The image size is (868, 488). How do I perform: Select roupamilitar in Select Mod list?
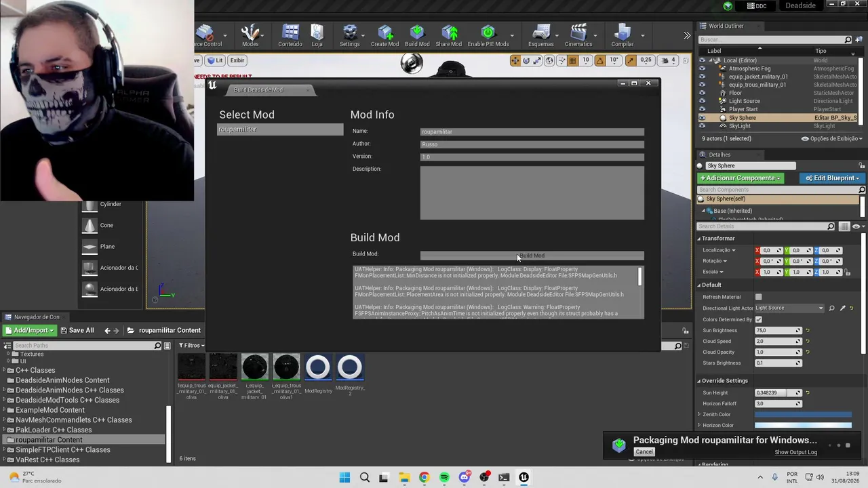(x=280, y=129)
